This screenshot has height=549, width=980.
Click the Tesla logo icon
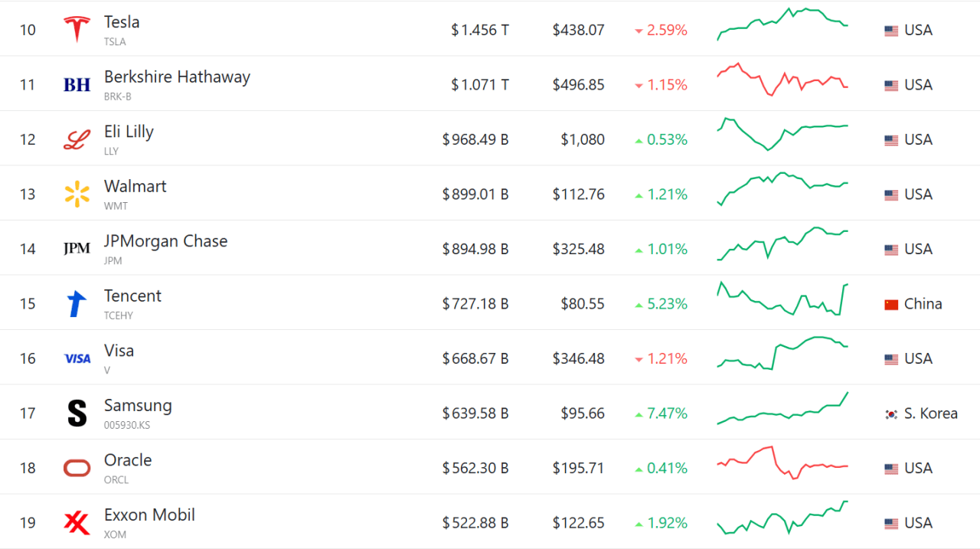(77, 30)
